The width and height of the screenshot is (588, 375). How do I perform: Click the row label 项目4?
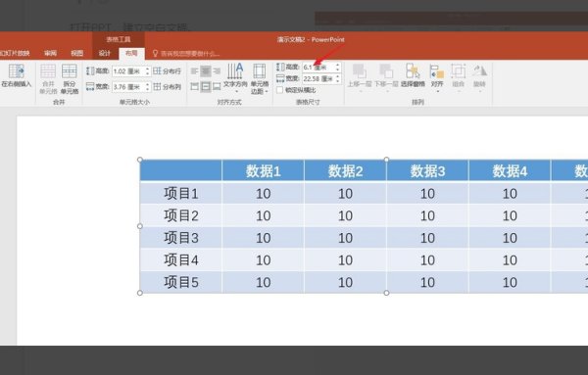tap(180, 259)
